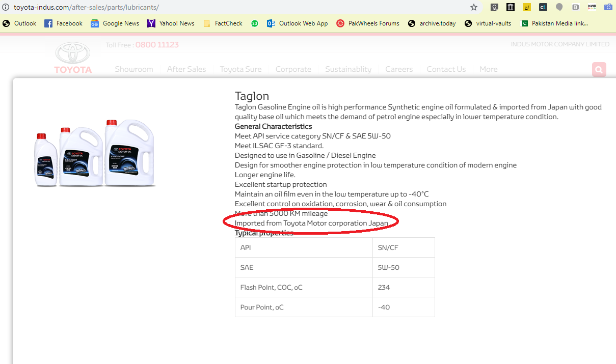Open the Google News bookmark
This screenshot has height=364, width=616.
(x=115, y=23)
